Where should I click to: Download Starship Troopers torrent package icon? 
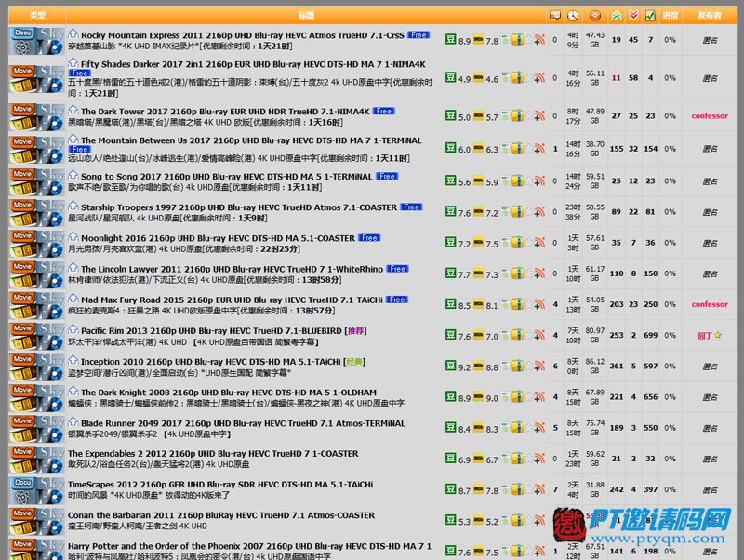[x=516, y=212]
